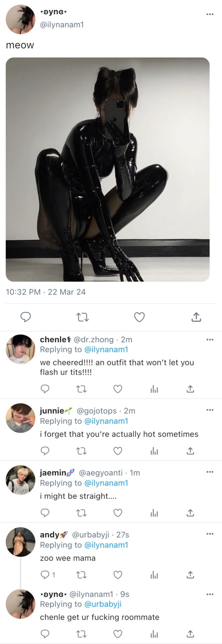This screenshot has height=644, width=222.
Task: View analytics for andy's reply
Action: 154,575
